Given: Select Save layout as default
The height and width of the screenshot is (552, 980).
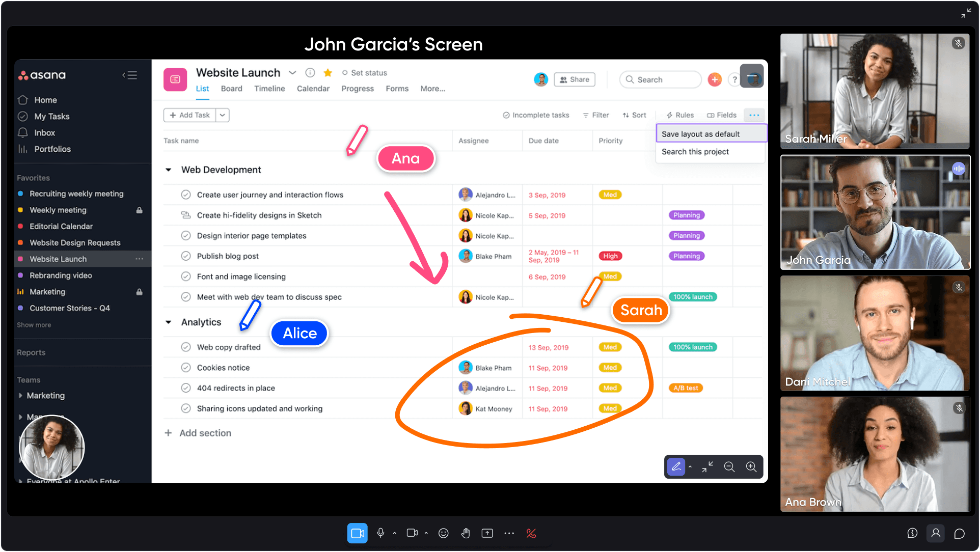Looking at the screenshot, I should coord(700,134).
